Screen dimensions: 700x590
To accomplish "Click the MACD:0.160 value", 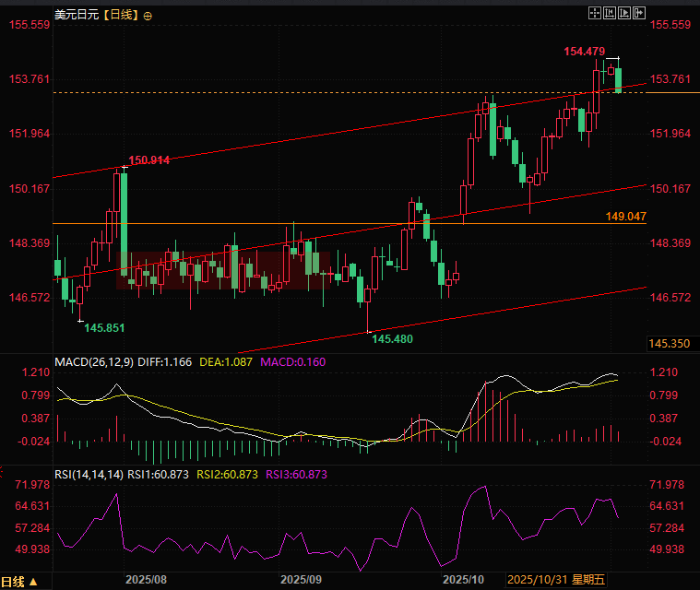I will [x=293, y=362].
